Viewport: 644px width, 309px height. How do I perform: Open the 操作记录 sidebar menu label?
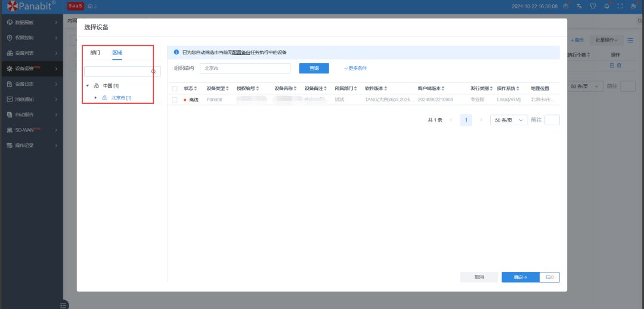[24, 146]
